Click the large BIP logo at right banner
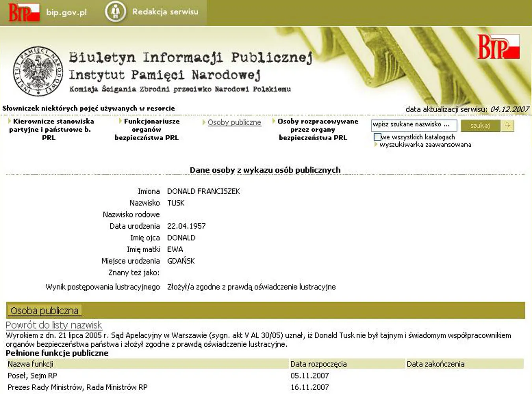 pos(499,46)
